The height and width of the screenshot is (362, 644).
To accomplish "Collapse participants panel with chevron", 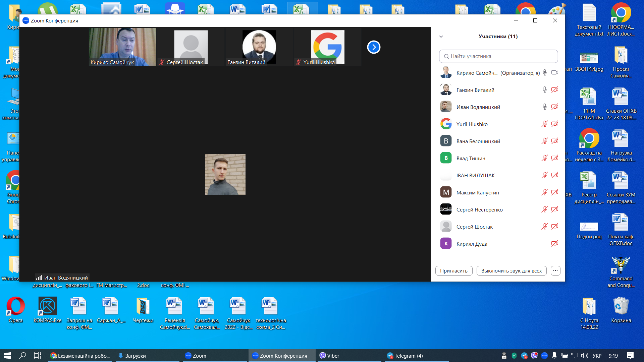I will 441,37.
